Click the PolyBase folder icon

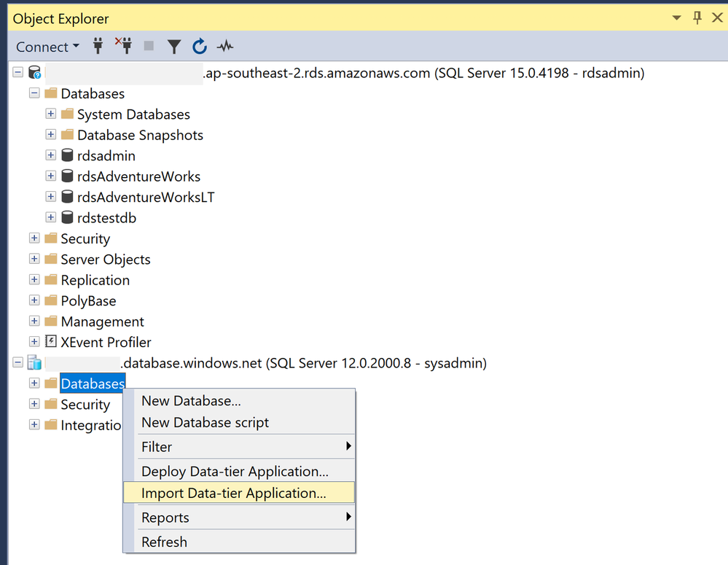(x=50, y=300)
